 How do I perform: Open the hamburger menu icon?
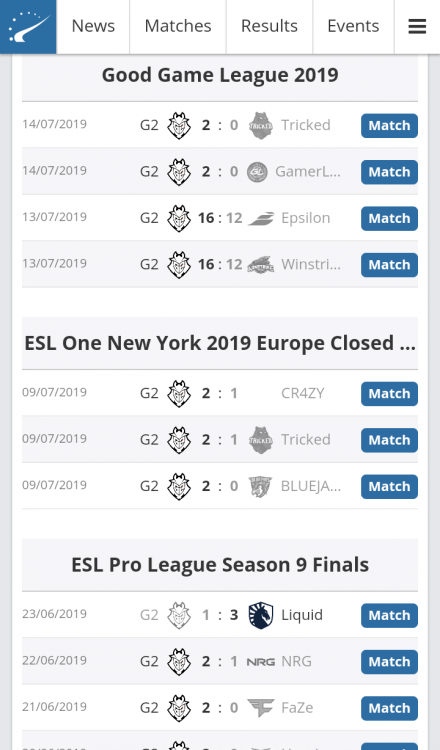pos(417,26)
